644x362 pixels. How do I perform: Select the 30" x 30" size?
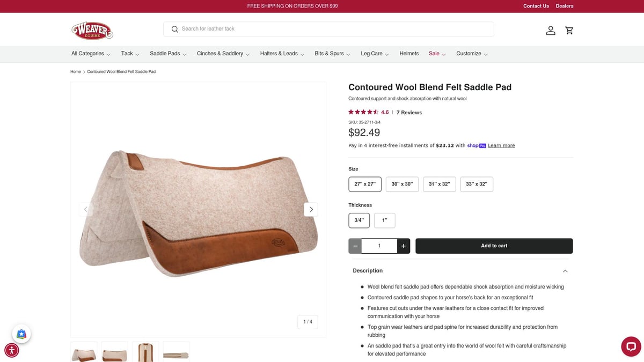tap(402, 184)
